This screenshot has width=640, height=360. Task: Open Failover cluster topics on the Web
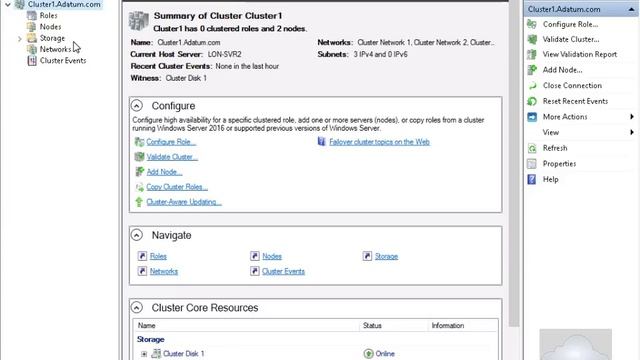379,142
